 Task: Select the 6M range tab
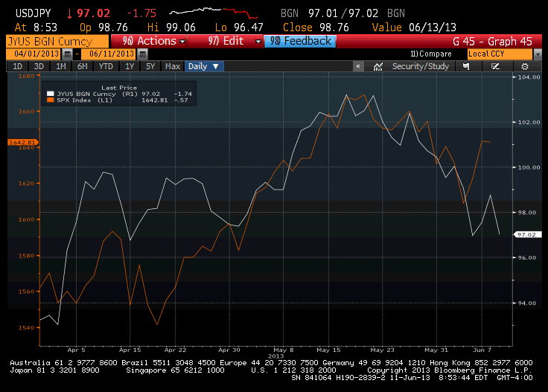coord(82,66)
